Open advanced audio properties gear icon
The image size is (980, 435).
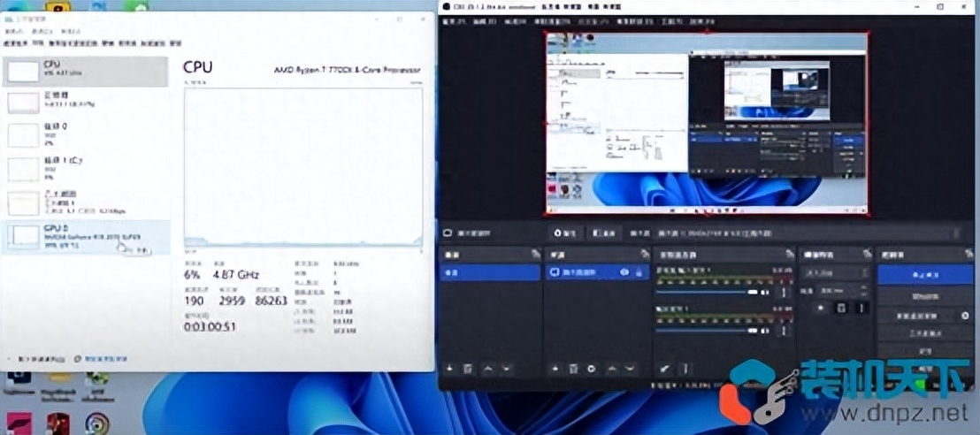pos(665,369)
